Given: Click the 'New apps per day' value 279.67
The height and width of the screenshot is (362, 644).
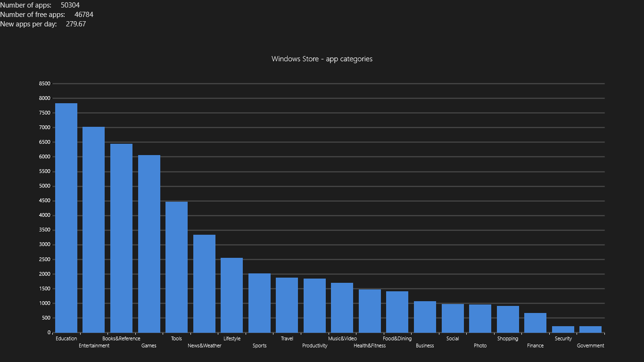Looking at the screenshot, I should (76, 24).
